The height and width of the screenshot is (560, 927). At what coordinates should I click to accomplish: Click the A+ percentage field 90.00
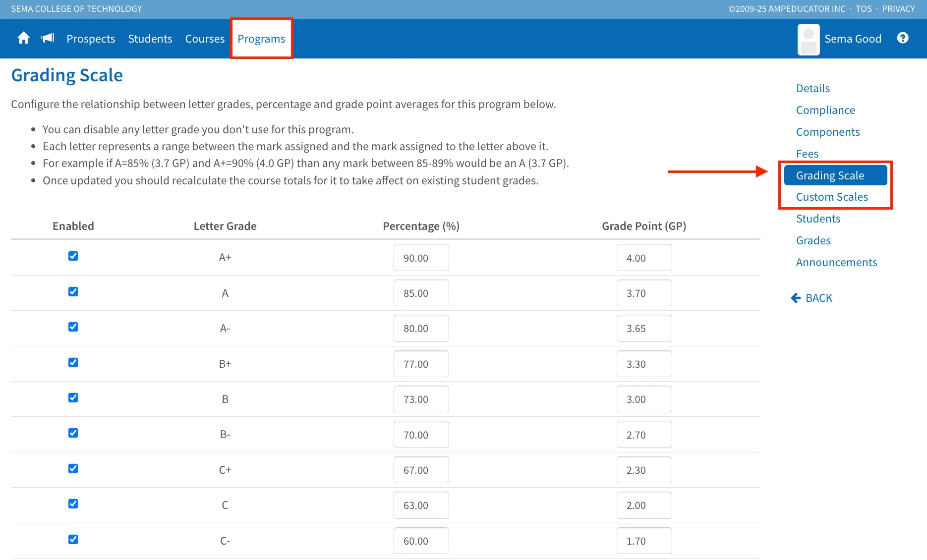[421, 258]
